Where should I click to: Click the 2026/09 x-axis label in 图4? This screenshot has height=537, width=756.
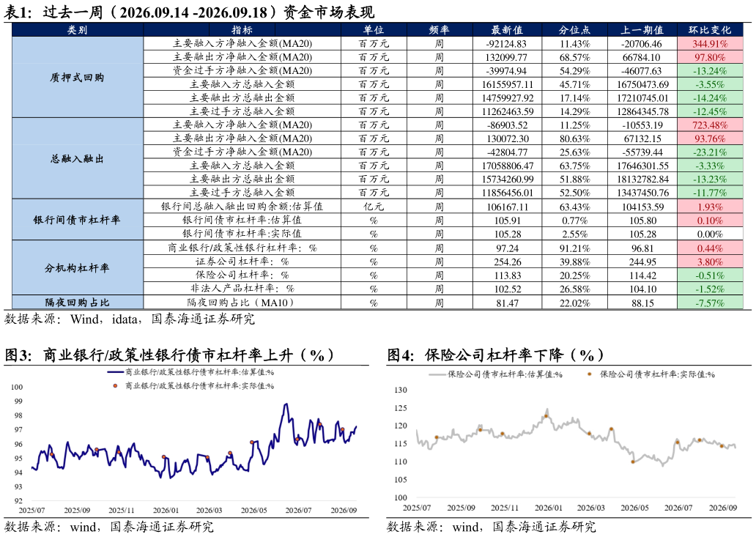723,508
